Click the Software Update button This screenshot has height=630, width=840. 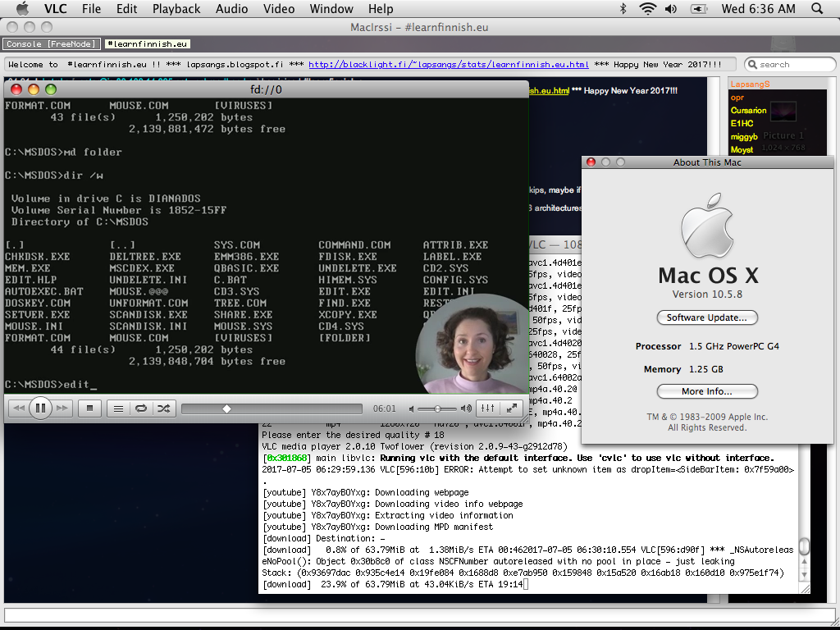[706, 317]
